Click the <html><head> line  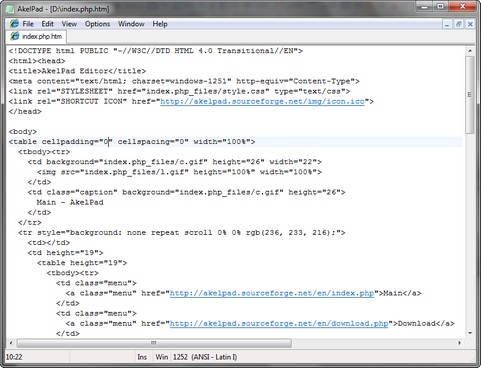[37, 61]
